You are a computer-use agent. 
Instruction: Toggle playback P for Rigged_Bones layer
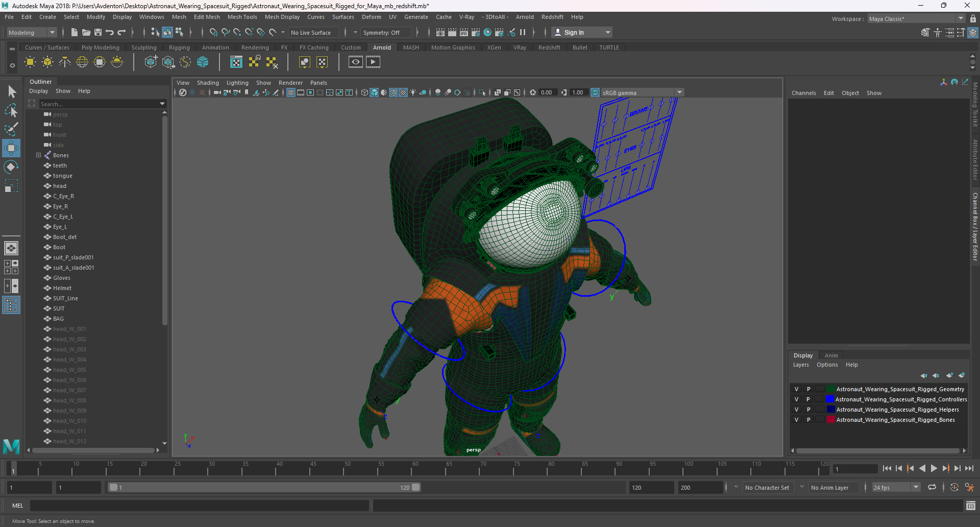(808, 420)
